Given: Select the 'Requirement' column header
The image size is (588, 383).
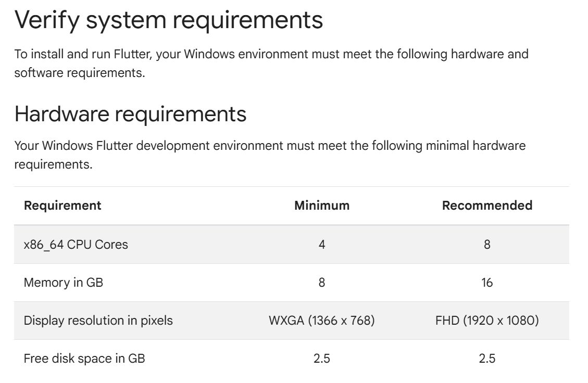Looking at the screenshot, I should 62,206.
